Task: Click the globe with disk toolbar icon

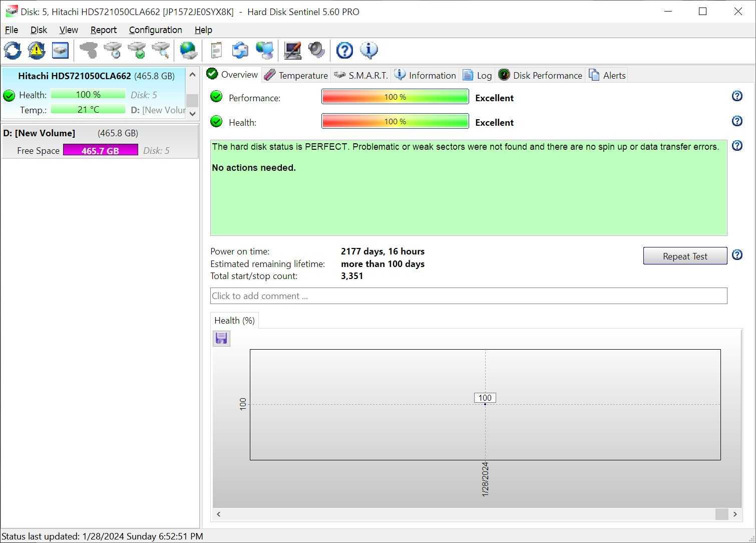Action: (189, 50)
